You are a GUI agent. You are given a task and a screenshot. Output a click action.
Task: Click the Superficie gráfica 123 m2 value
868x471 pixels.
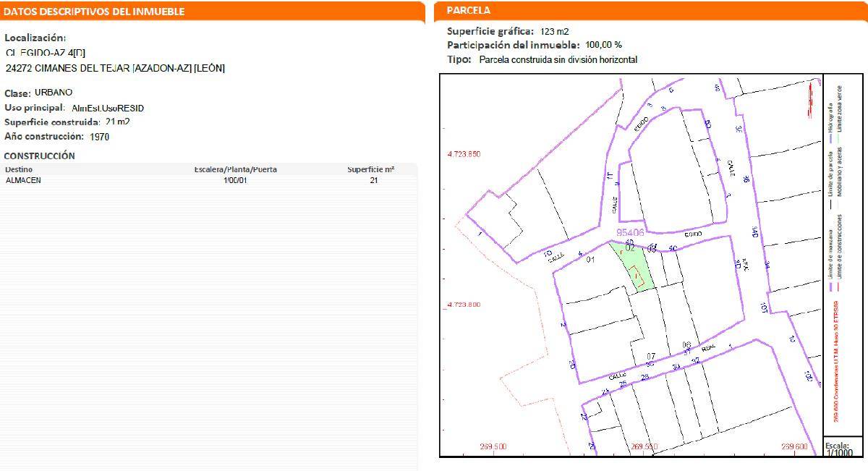pyautogui.click(x=555, y=31)
